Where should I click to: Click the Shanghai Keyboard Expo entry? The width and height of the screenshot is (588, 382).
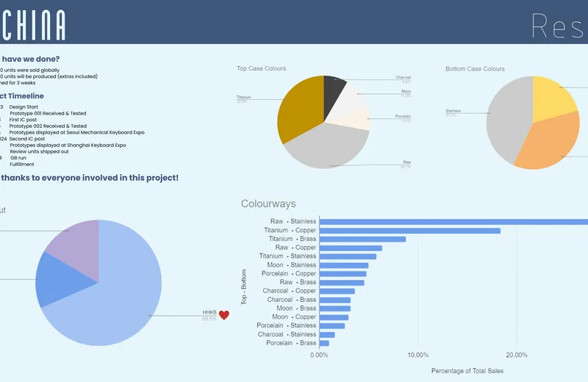[x=68, y=145]
